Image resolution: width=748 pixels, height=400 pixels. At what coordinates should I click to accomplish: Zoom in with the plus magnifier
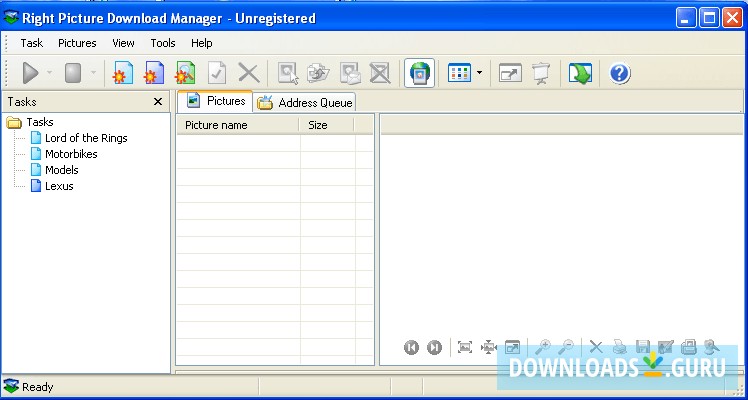(x=542, y=347)
